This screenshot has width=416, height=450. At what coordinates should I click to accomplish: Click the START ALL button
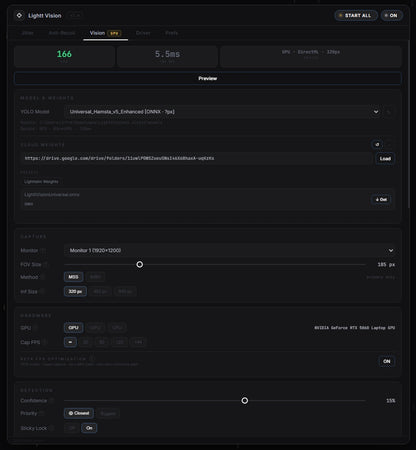[356, 15]
